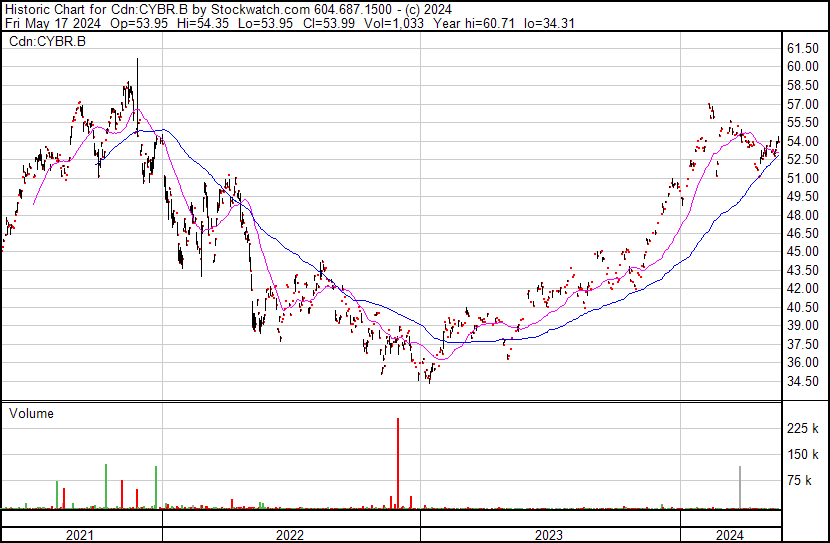The image size is (830, 543).
Task: Click the 54.00 price axis label
Action: click(x=803, y=141)
